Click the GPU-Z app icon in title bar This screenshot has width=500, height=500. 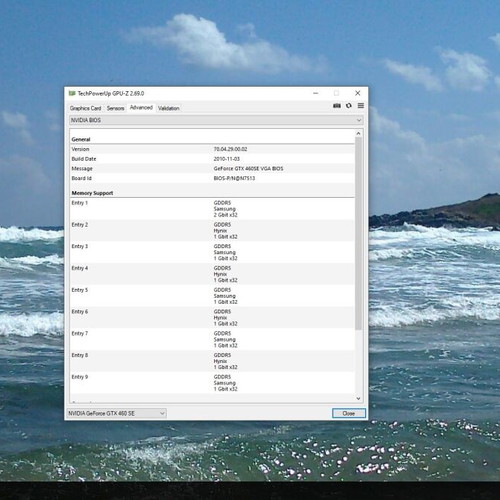tap(72, 93)
